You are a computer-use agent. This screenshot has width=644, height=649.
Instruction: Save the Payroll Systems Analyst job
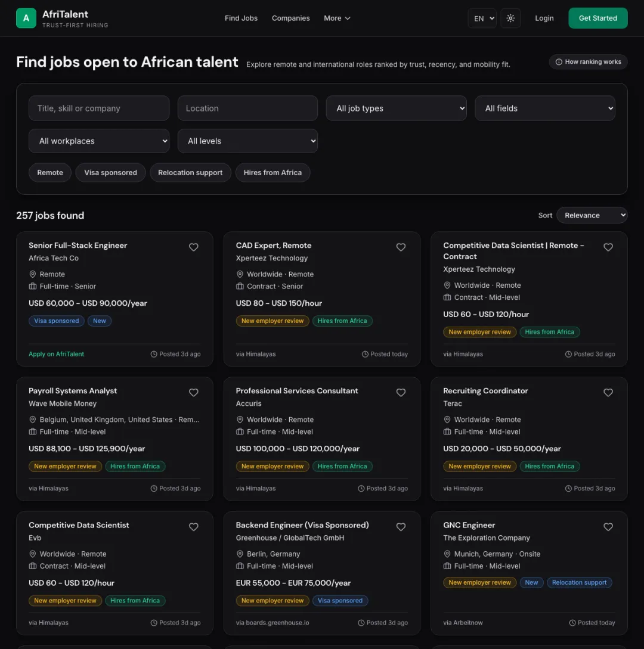[193, 392]
